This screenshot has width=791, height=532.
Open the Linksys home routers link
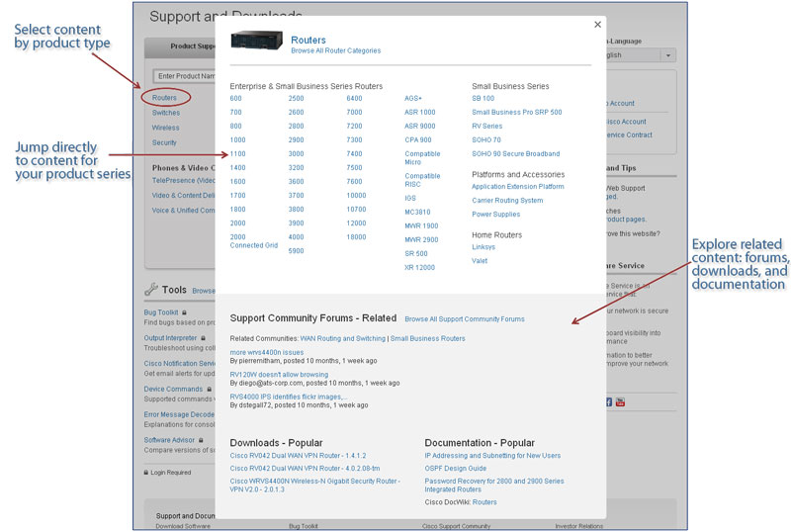[483, 247]
